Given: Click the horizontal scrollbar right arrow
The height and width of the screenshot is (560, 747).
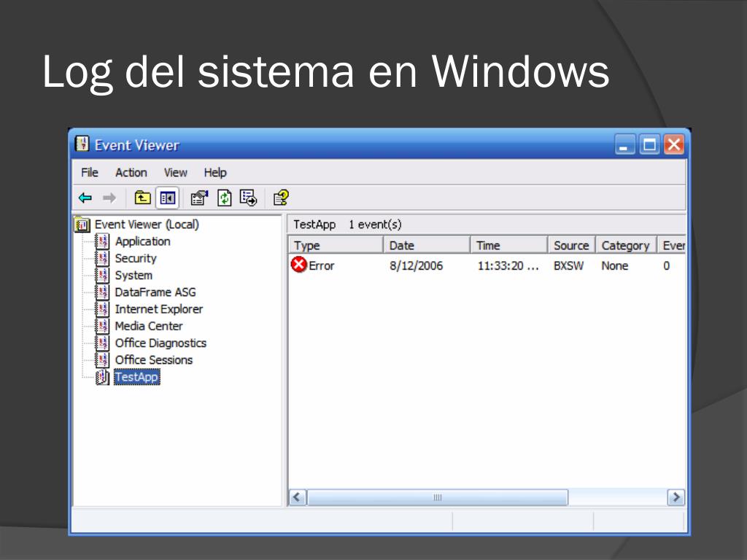Looking at the screenshot, I should click(676, 497).
